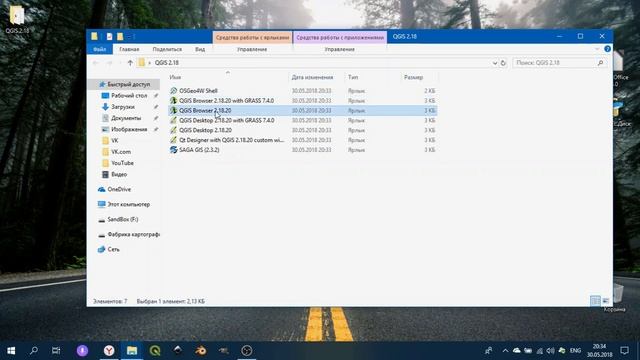Open taskbar search magnifier

(34, 351)
